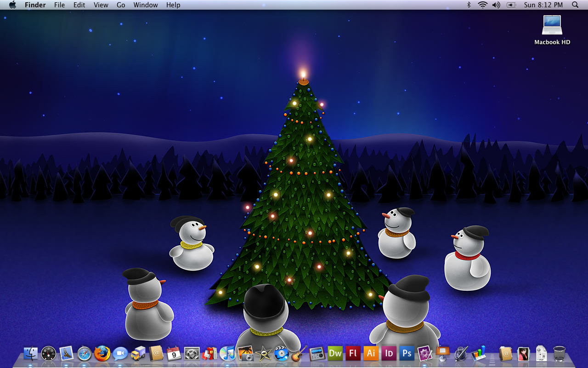Open Pages ink pen icon in dock
The height and width of the screenshot is (368, 588).
click(461, 353)
